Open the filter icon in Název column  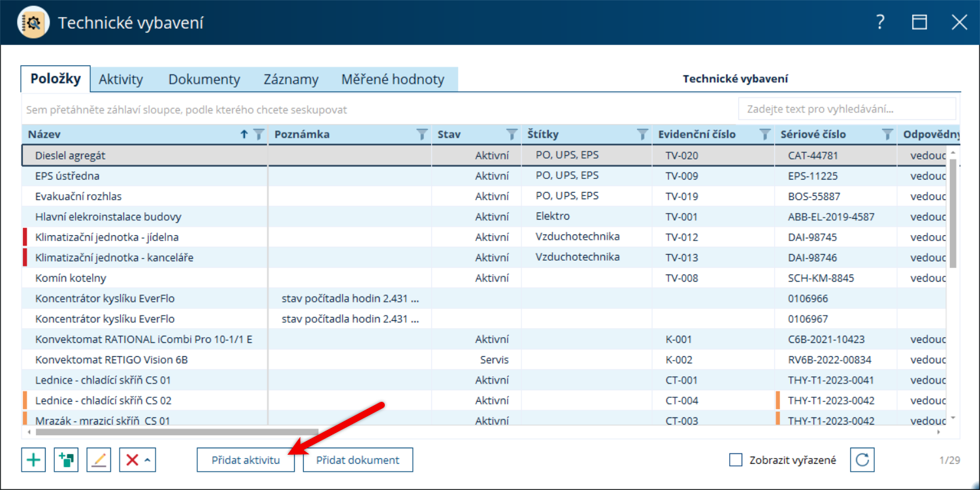click(x=259, y=135)
